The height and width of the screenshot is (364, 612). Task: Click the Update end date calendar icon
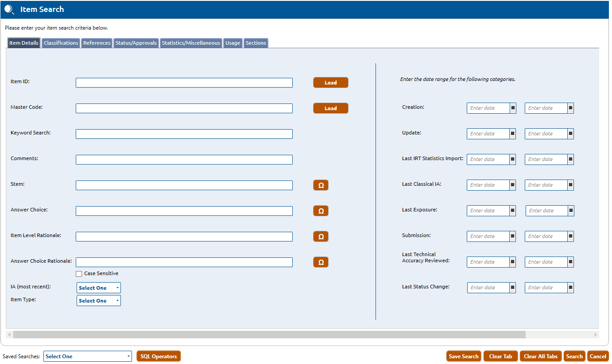[570, 134]
